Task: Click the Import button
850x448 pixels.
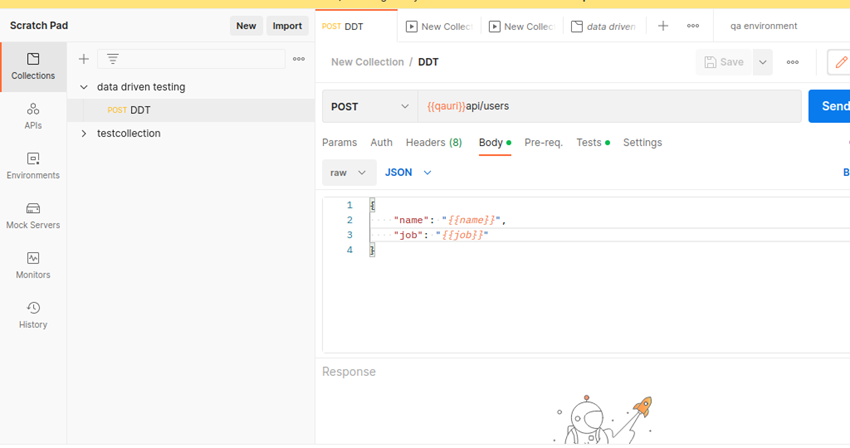Action: 287,26
